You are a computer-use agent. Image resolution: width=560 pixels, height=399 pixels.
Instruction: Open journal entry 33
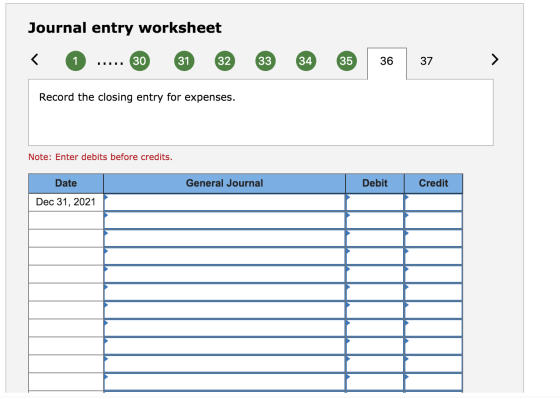point(265,61)
